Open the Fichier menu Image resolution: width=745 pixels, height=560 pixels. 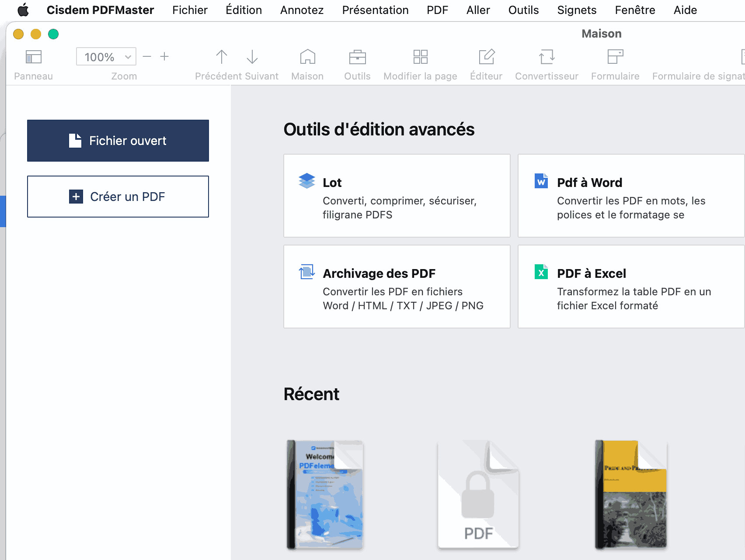pyautogui.click(x=190, y=10)
